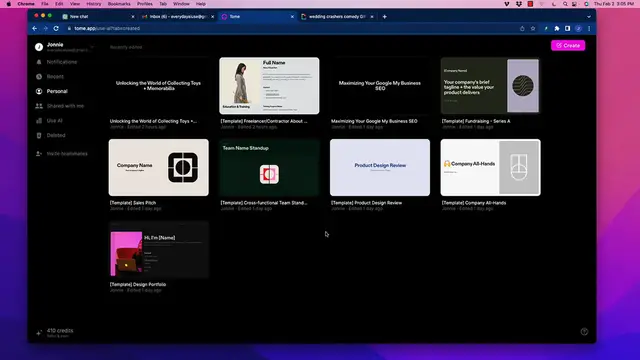Click the Recent clock icon in sidebar
Screen dimensions: 640x360
39,77
